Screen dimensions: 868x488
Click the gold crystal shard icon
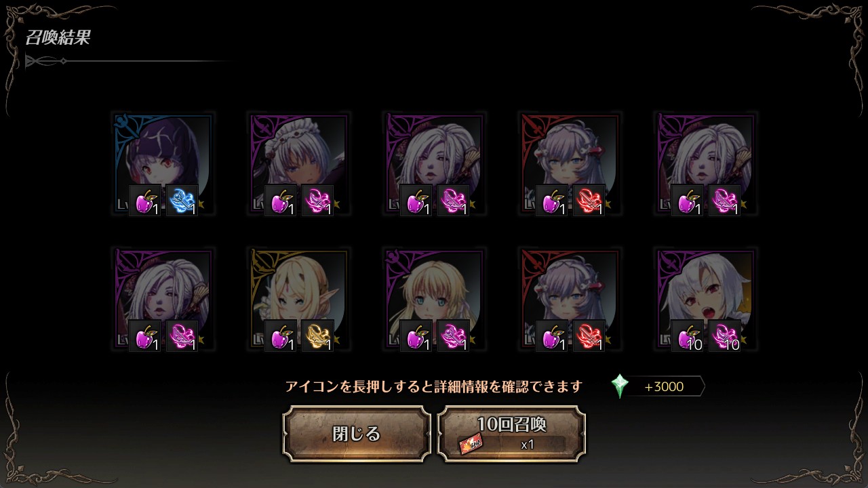[x=318, y=336]
